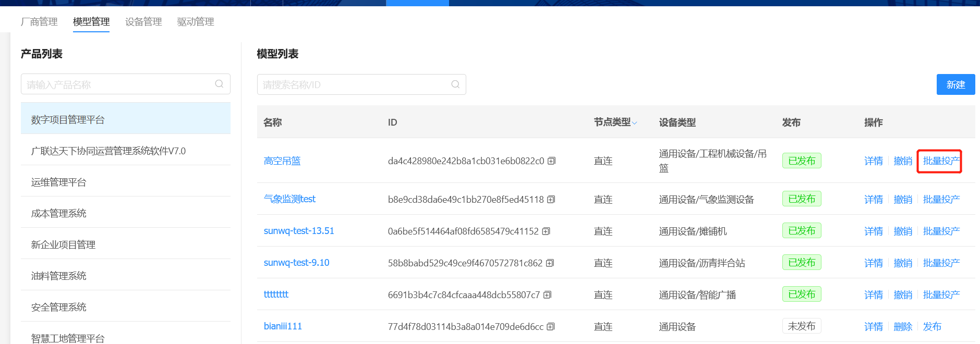This screenshot has height=344, width=980.
Task: Copy ID icon for sunwq-test-13.51
Action: [546, 231]
